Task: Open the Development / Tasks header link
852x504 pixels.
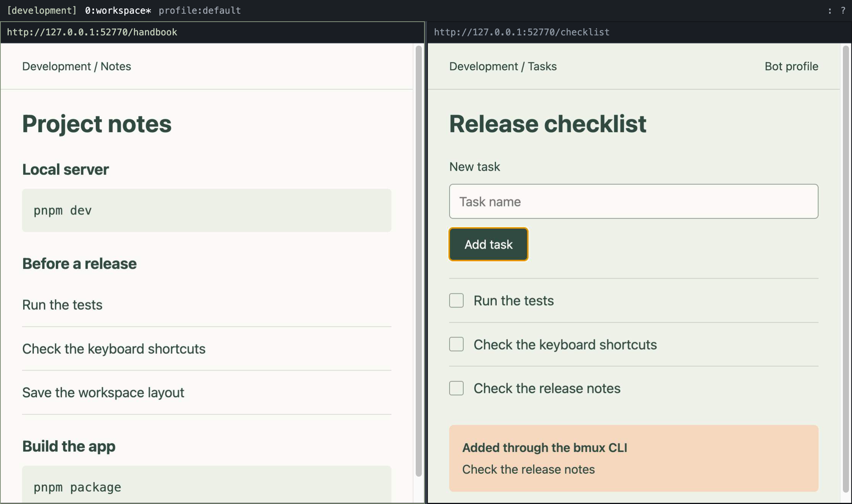Action: pos(502,66)
